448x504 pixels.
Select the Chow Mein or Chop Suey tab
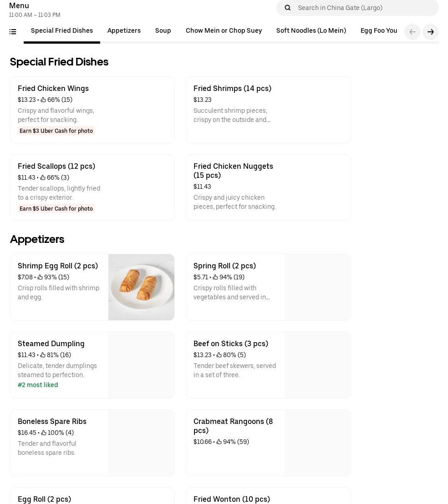[224, 31]
